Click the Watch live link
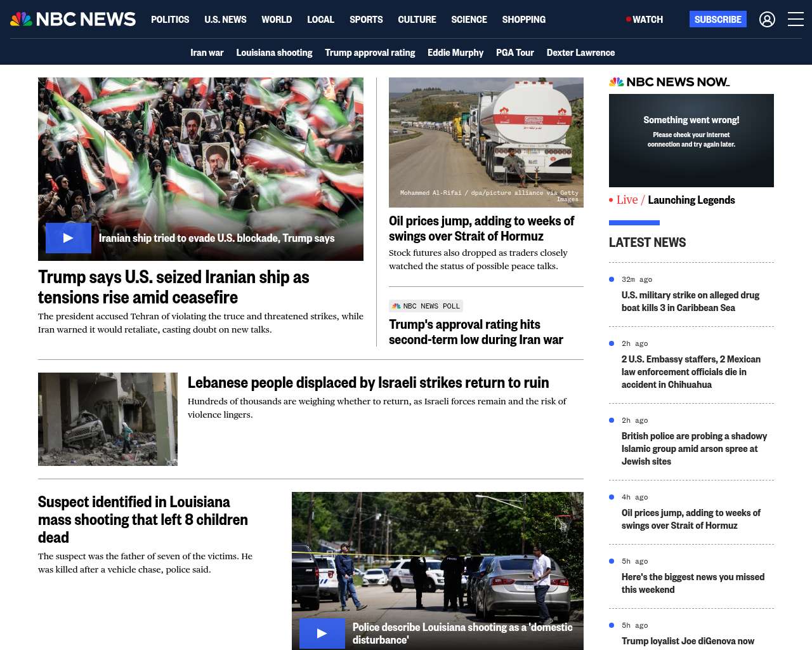 (x=645, y=20)
